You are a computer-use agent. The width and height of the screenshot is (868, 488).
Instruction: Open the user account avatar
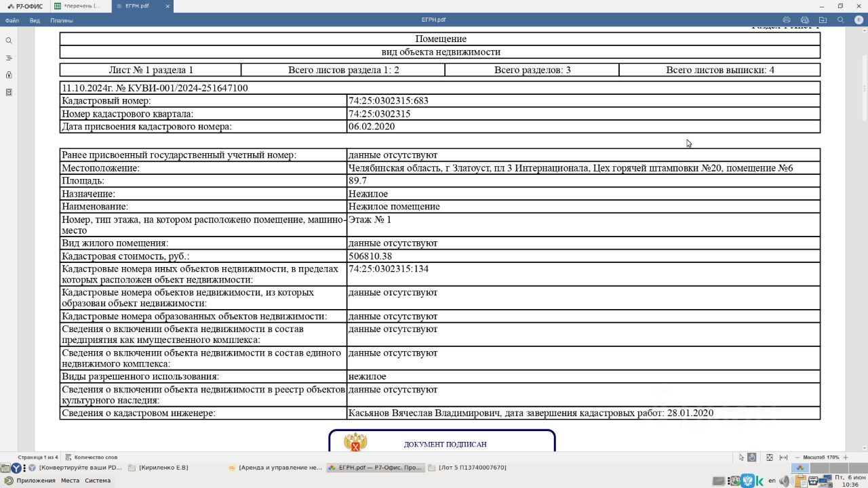tap(859, 20)
